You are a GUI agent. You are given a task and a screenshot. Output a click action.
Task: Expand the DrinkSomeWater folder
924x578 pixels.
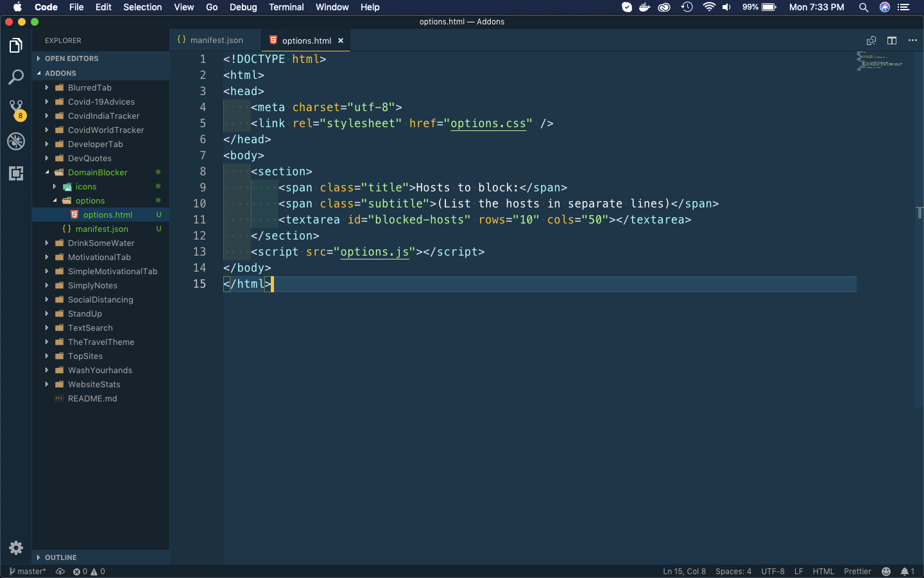[x=101, y=243]
